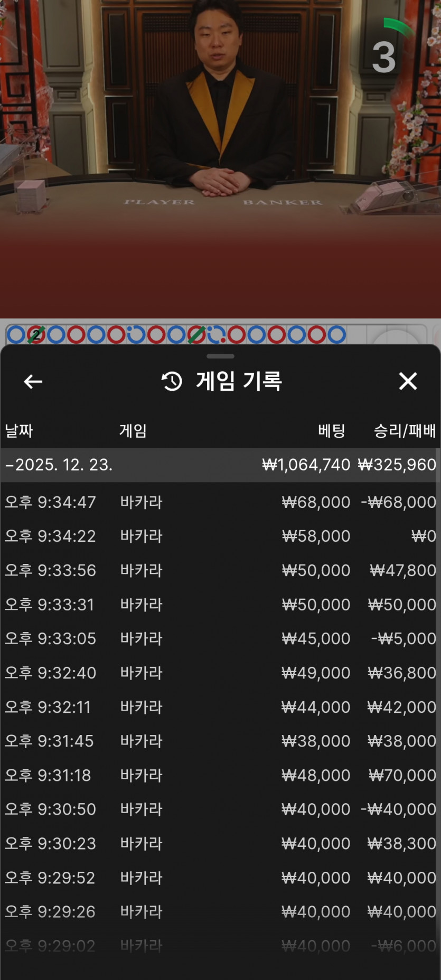Open the 오후 9:33:05 record row
441x980 pixels.
tap(220, 638)
